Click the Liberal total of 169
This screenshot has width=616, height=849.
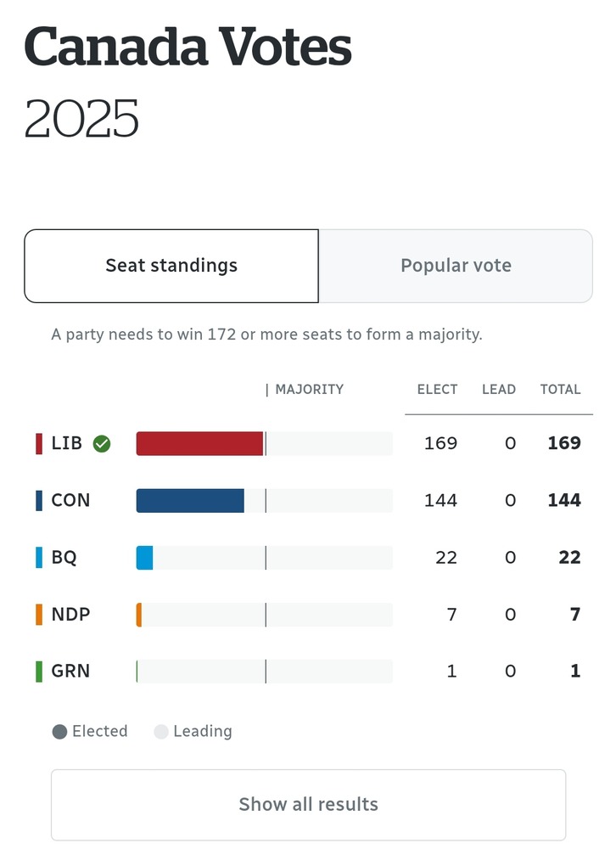pyautogui.click(x=564, y=443)
